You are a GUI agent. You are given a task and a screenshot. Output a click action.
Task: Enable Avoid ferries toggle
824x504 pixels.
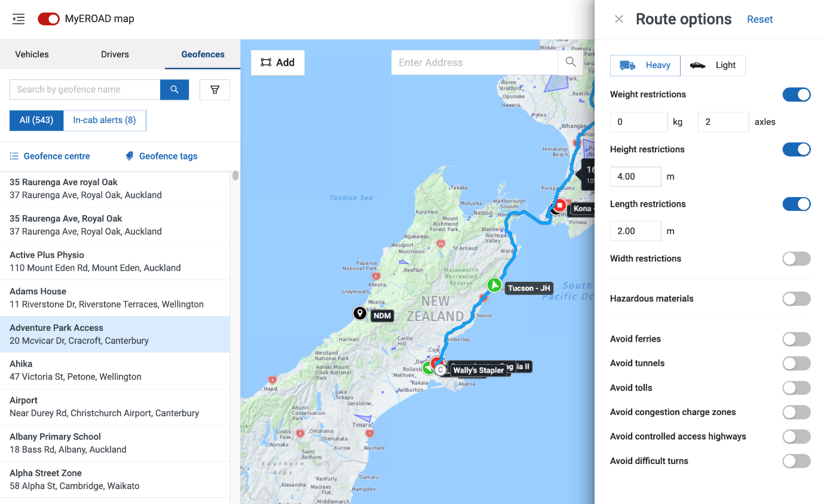pos(797,339)
